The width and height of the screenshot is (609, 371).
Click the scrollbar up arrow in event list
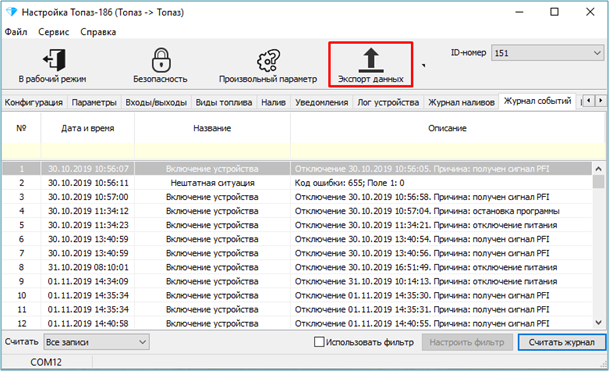point(598,169)
